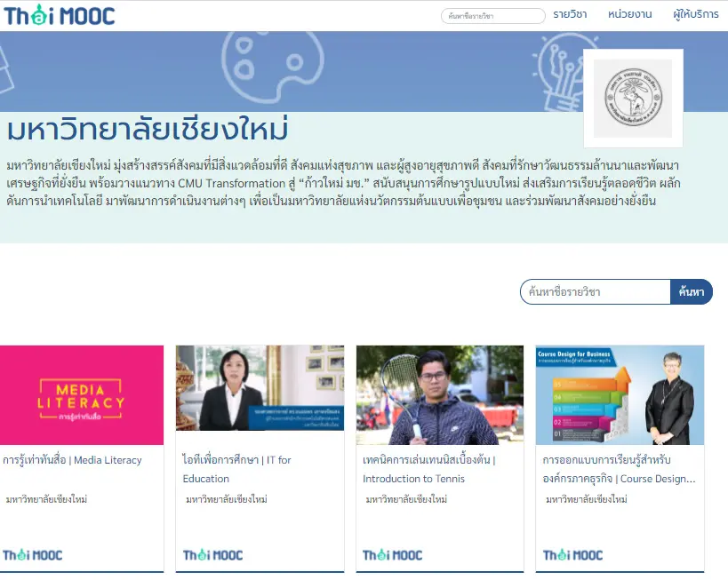Open the Media Literacy course link

(74, 460)
